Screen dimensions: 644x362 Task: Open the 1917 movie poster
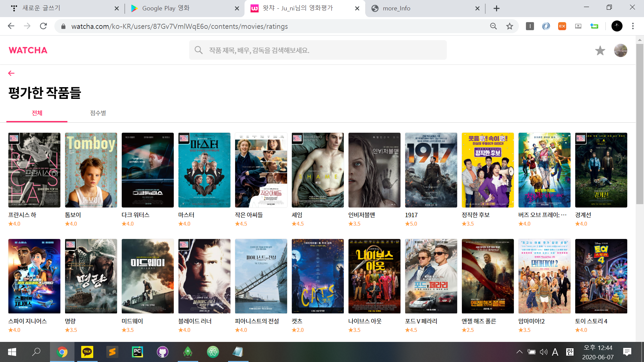(x=431, y=170)
